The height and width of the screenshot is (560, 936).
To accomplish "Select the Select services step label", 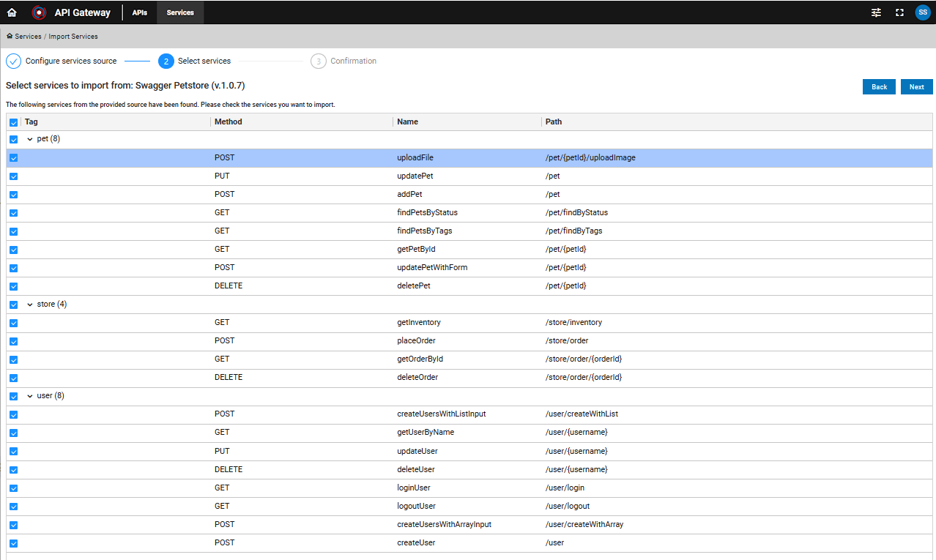I will [x=204, y=61].
